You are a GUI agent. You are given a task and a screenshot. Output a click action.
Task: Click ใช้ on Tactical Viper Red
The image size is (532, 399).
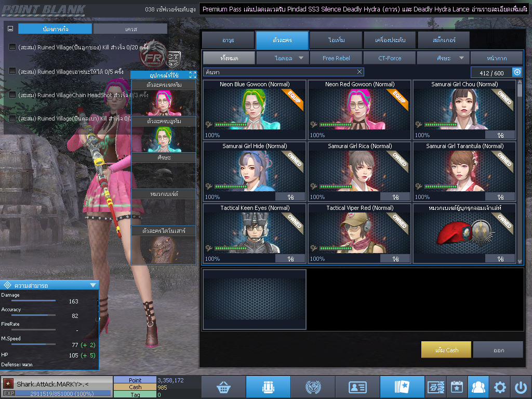[395, 259]
